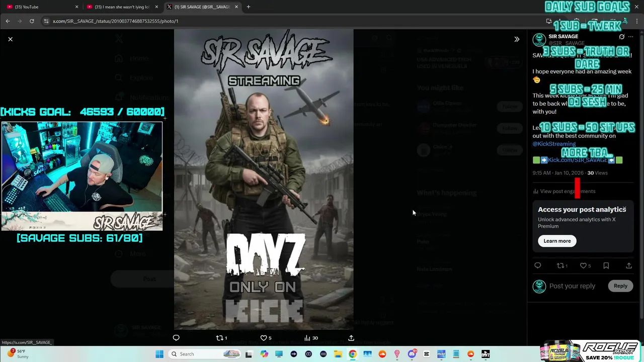Open the Windows Start menu
Viewport: 644px width, 362px height.
point(159,354)
